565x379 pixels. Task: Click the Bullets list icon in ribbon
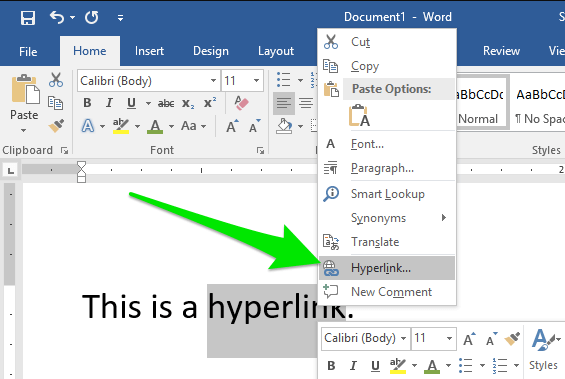(x=284, y=80)
